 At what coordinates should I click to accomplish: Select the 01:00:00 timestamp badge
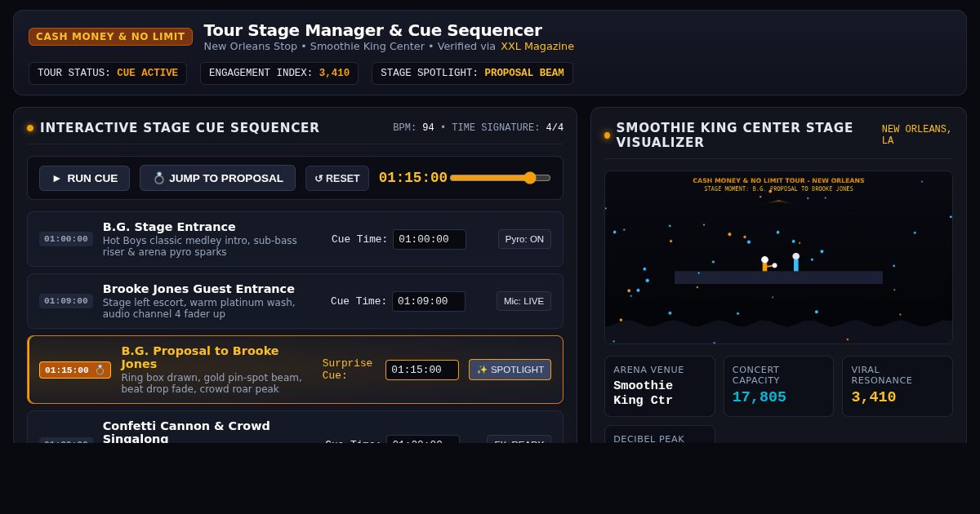pyautogui.click(x=66, y=239)
